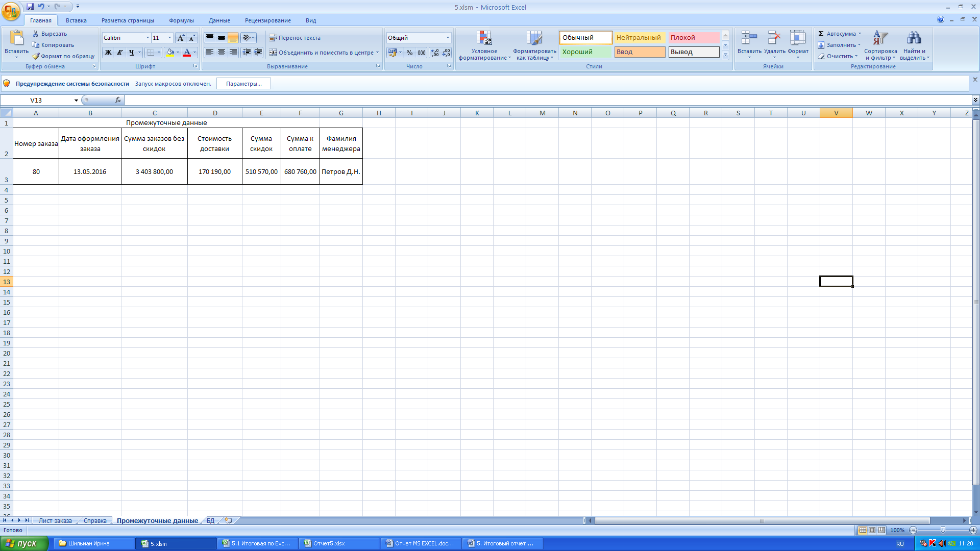Toggle italic formatting button
The image size is (980, 551).
coord(120,53)
